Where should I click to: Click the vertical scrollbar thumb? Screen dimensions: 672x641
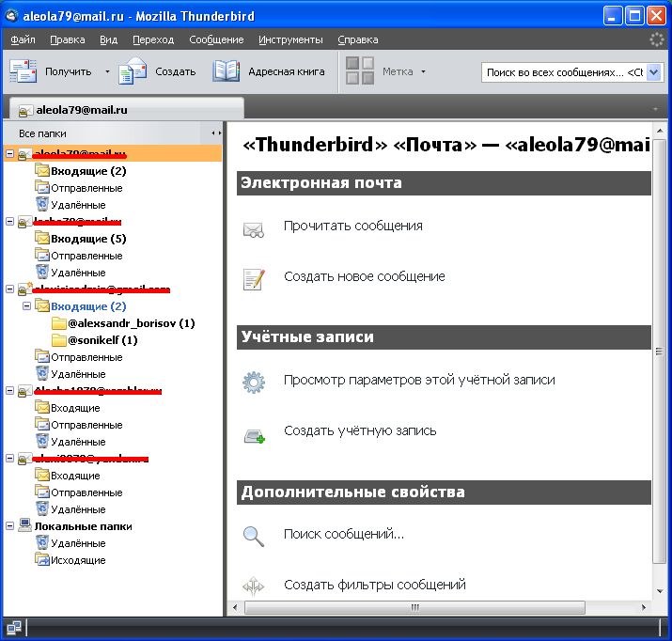(659, 352)
